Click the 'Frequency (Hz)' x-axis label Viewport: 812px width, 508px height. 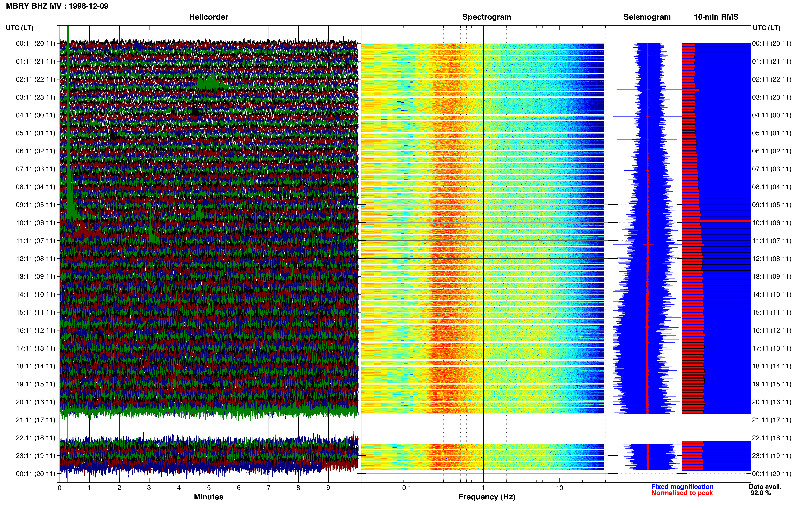coord(487,497)
